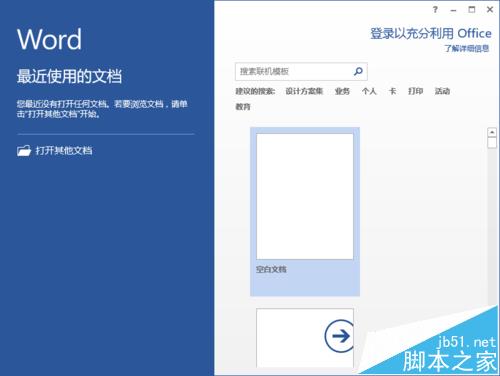Click inside the 搜索联机模板 search box
The width and height of the screenshot is (500, 376).
(x=301, y=71)
